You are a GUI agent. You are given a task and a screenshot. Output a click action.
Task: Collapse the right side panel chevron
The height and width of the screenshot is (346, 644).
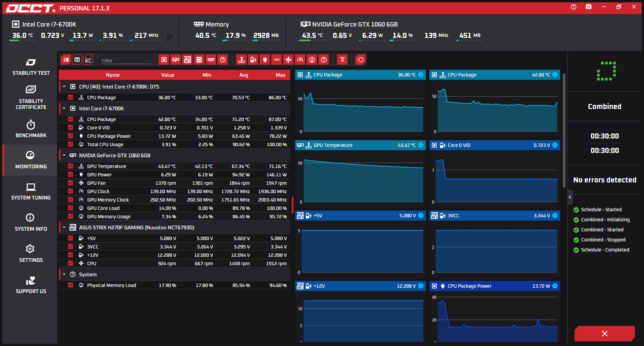click(x=570, y=197)
